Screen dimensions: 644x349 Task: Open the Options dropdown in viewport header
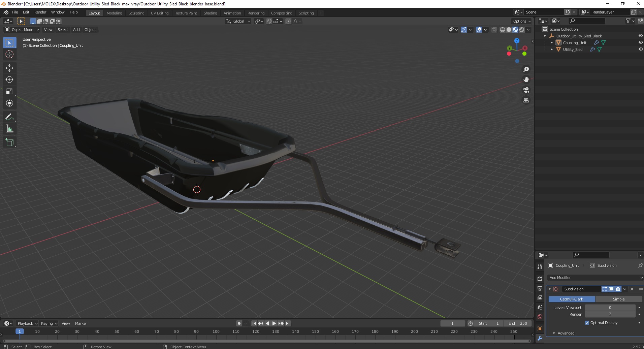coord(522,21)
